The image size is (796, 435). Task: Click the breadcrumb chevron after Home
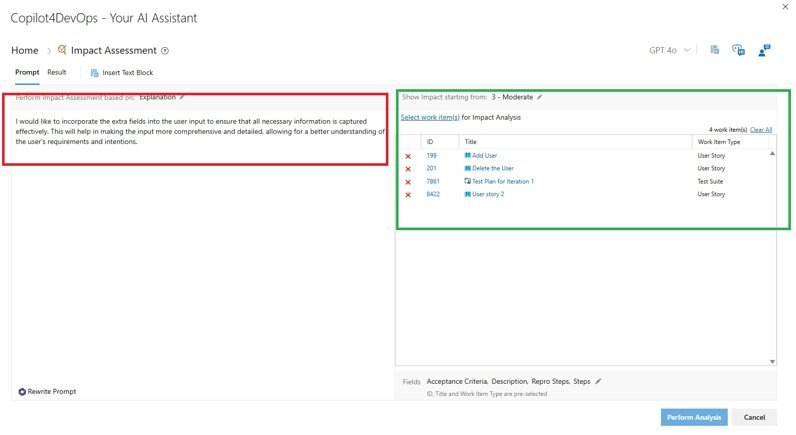[49, 51]
